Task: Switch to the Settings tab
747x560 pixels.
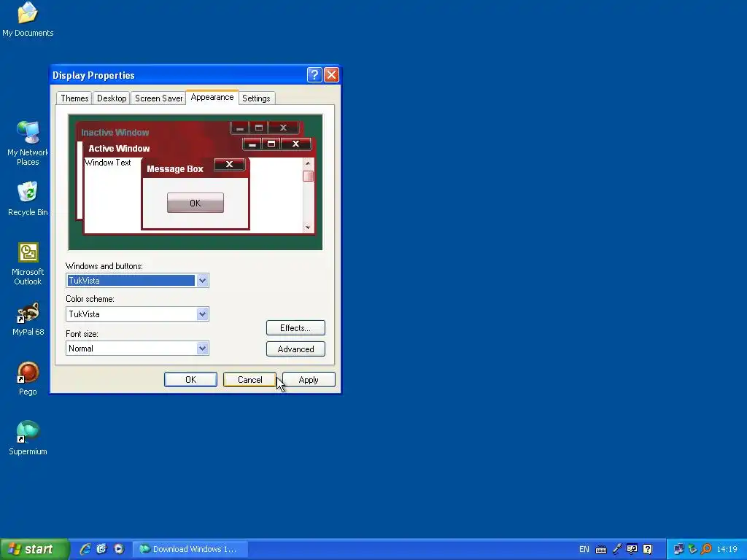Action: (x=256, y=98)
